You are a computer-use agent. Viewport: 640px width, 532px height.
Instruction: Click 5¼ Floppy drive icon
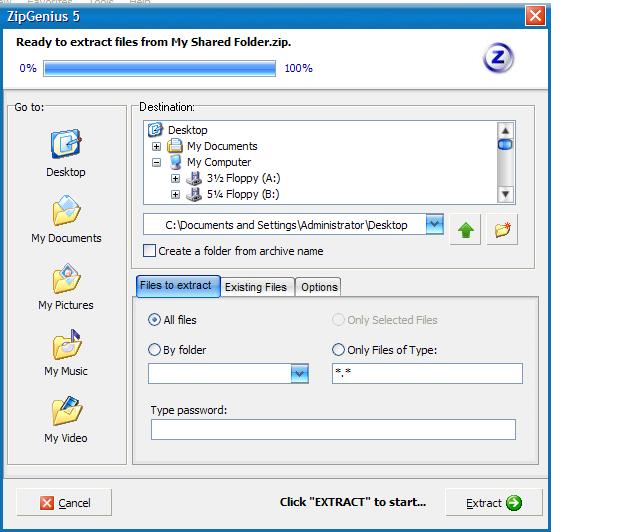(194, 194)
